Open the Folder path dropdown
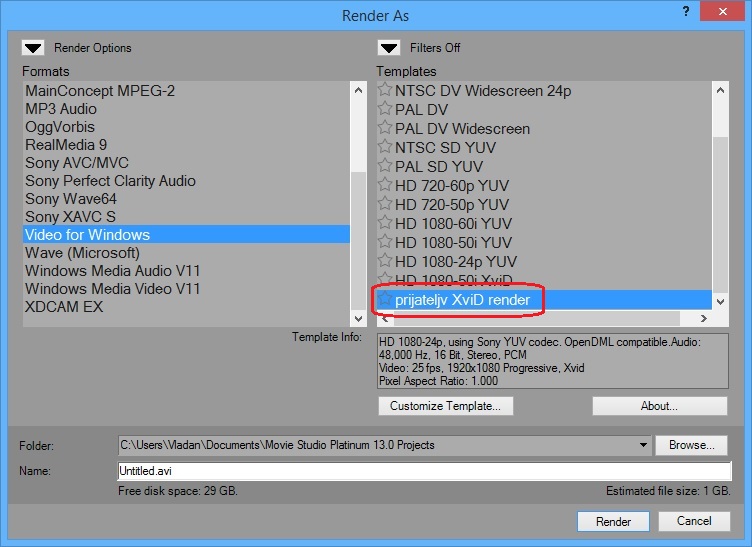The image size is (752, 547). pyautogui.click(x=642, y=445)
